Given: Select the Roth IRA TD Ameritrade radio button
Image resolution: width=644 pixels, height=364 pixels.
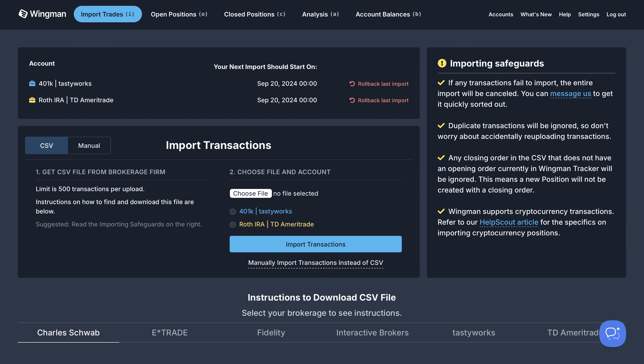Looking at the screenshot, I should coord(233,225).
